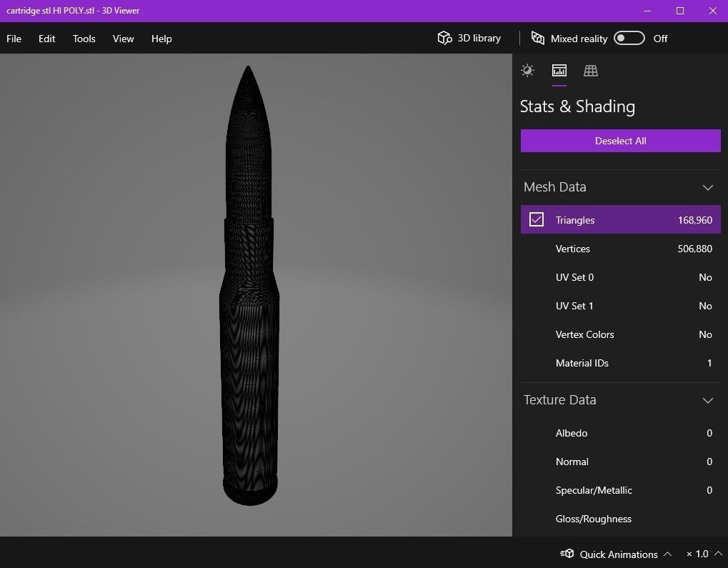Image resolution: width=728 pixels, height=568 pixels.
Task: Maximize the 3D Viewer window
Action: [679, 11]
